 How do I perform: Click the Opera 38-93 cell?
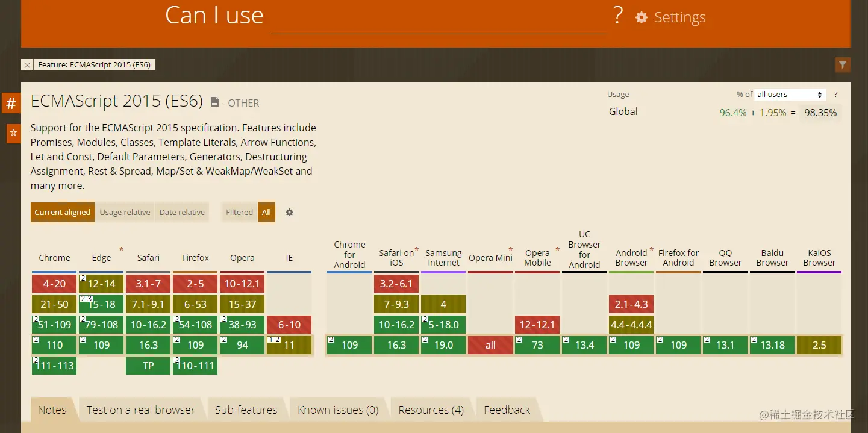242,325
